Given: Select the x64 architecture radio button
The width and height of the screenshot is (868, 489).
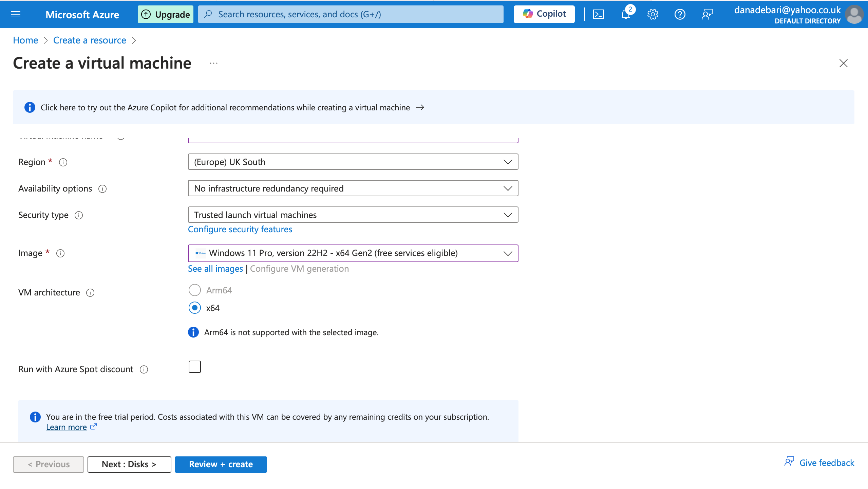Looking at the screenshot, I should point(195,308).
